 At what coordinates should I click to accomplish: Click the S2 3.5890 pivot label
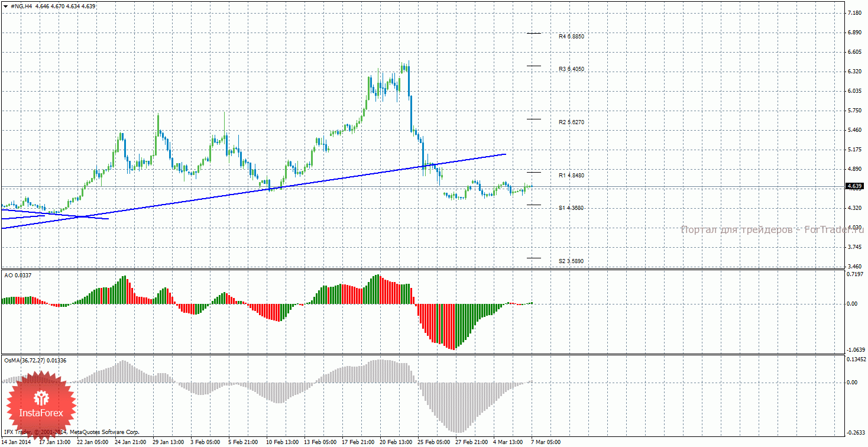click(571, 261)
